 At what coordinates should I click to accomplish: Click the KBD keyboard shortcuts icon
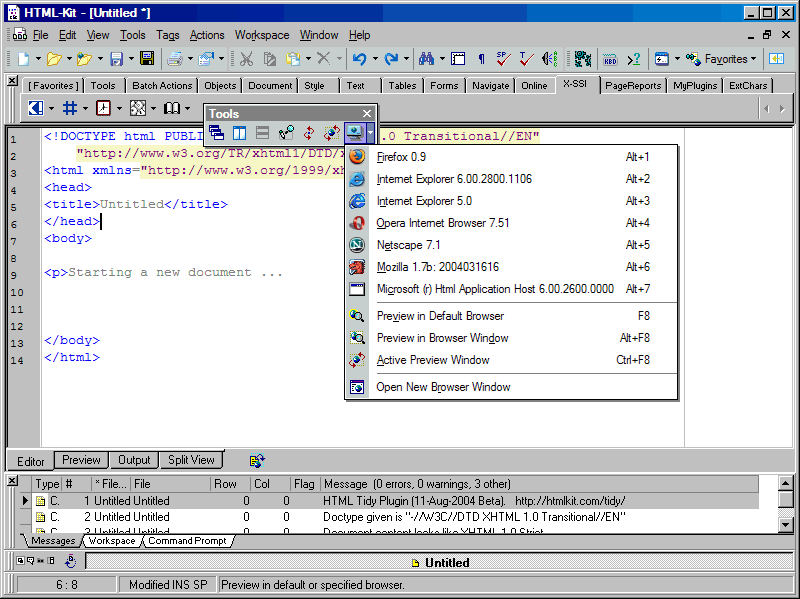610,59
